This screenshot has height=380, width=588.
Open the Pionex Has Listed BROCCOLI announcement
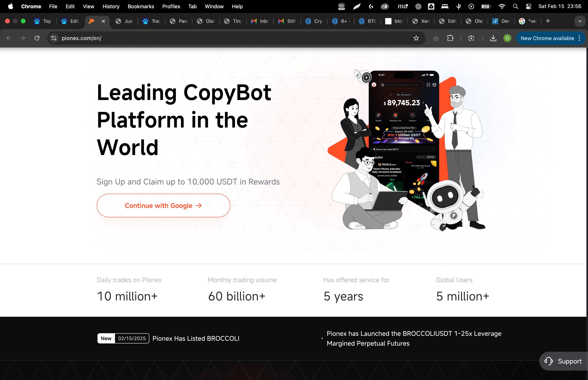(196, 338)
